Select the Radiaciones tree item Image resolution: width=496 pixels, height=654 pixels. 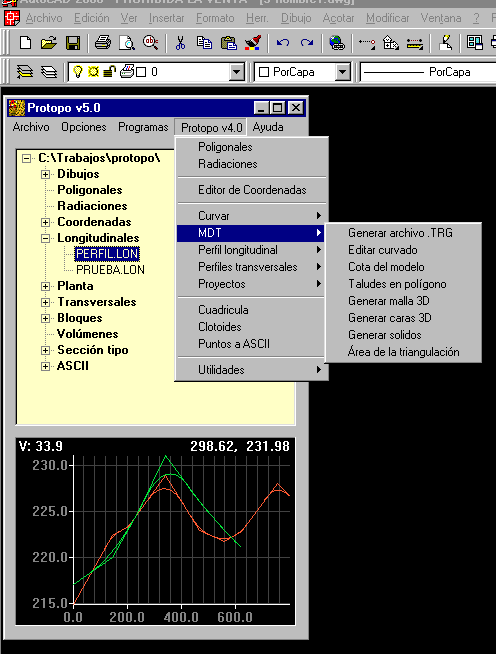[x=92, y=206]
